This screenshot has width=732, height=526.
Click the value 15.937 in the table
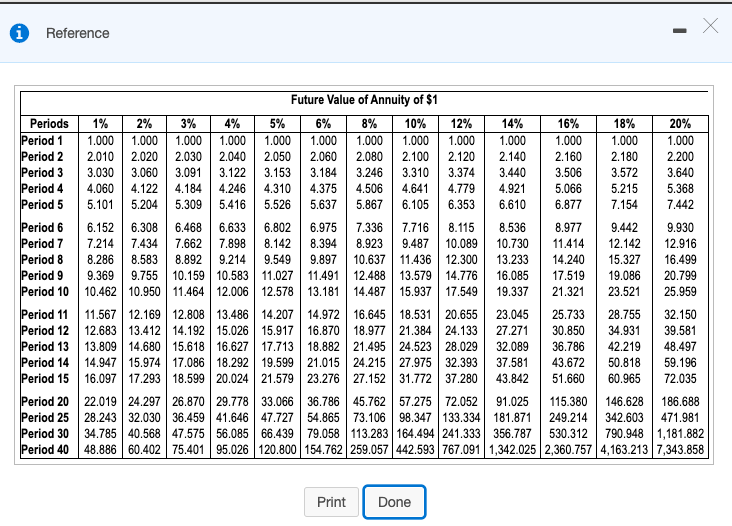[x=415, y=292]
